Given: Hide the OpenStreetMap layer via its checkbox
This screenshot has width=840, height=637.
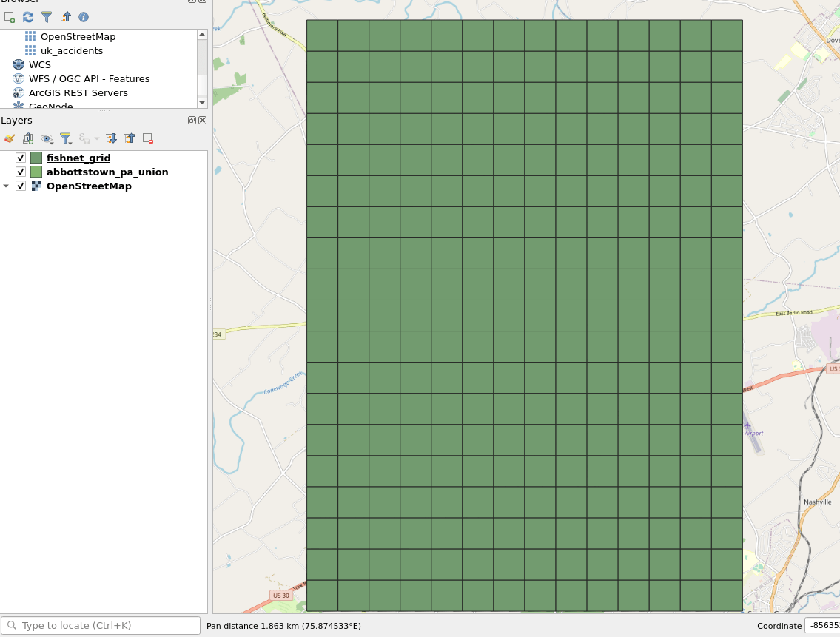Looking at the screenshot, I should [20, 186].
